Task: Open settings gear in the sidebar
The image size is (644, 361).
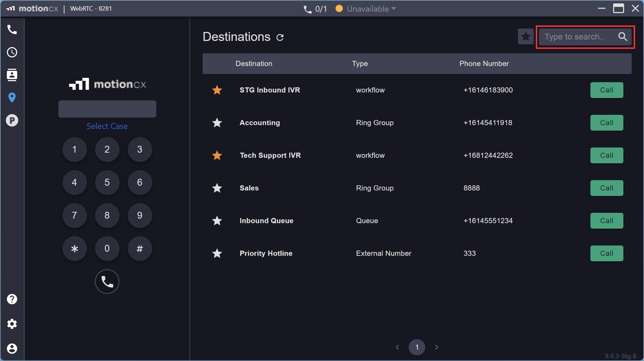Action: click(12, 324)
